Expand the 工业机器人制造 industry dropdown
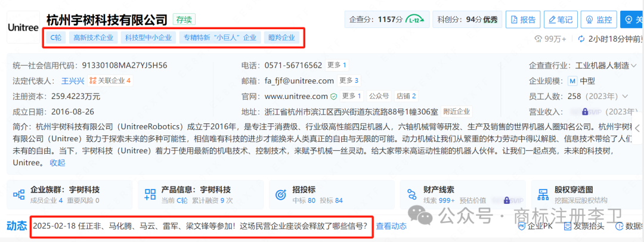 click(x=633, y=66)
